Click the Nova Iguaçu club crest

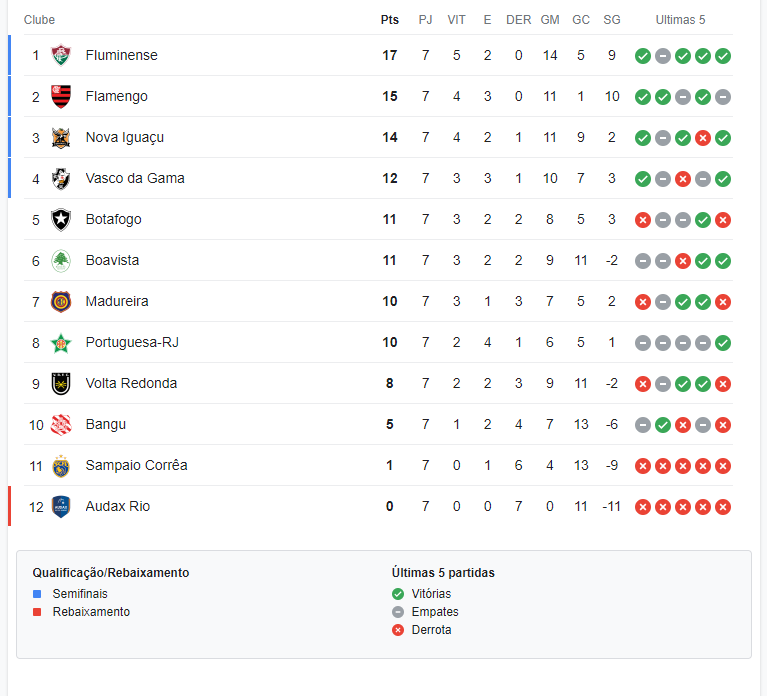point(61,137)
